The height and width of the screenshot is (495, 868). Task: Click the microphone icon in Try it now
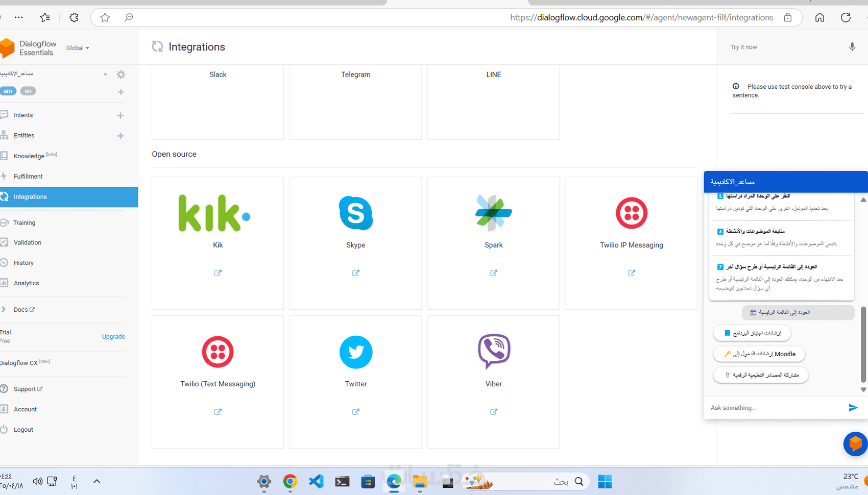coord(852,47)
